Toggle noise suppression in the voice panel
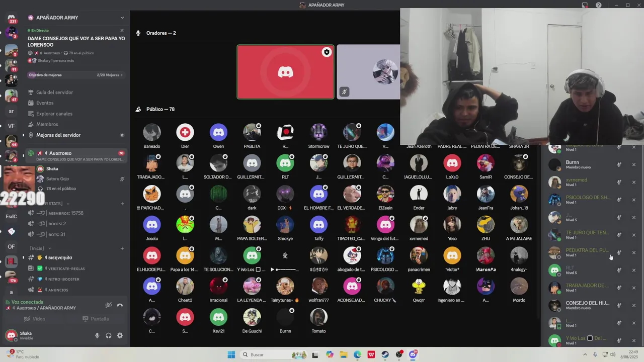The height and width of the screenshot is (362, 644). (108, 305)
